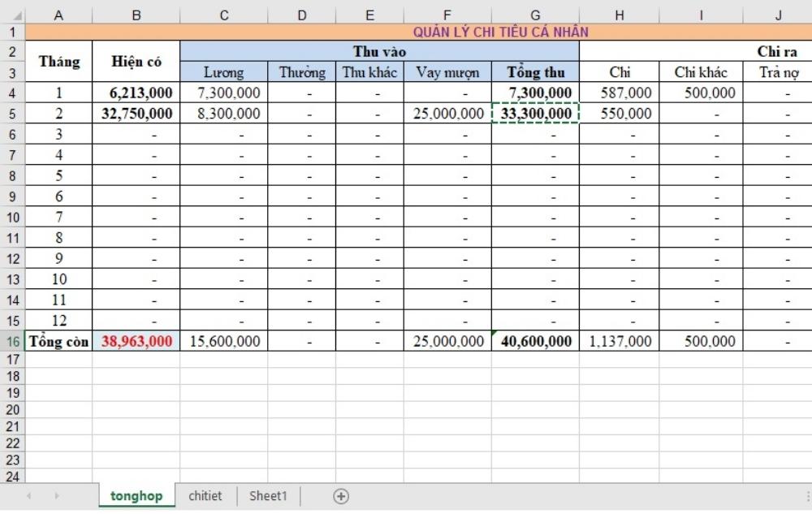This screenshot has height=514, width=812.
Task: Click title QUẢN LÝ CHI TIÊU CÁ NHÂN
Action: pos(501,32)
